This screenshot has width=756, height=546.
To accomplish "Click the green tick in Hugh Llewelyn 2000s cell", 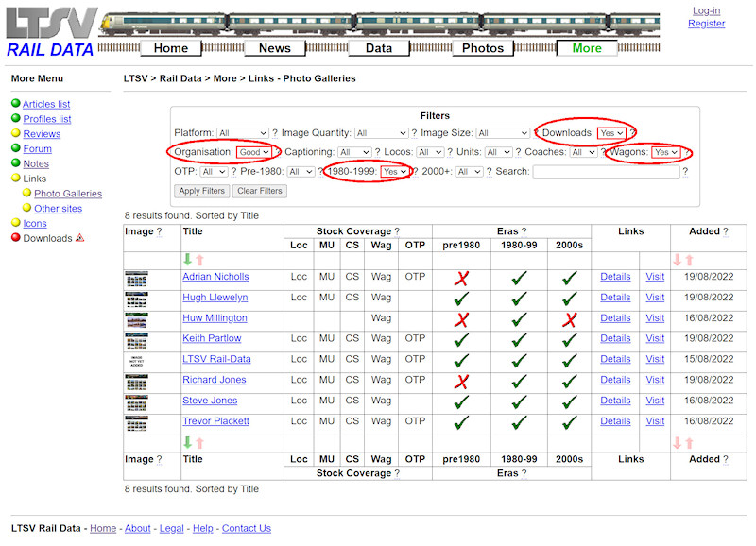I will [x=569, y=298].
